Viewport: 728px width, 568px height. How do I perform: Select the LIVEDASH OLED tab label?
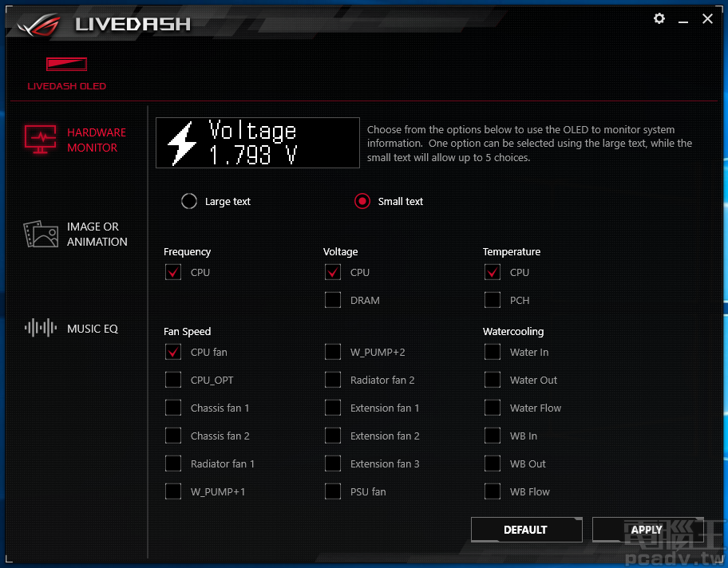66,86
